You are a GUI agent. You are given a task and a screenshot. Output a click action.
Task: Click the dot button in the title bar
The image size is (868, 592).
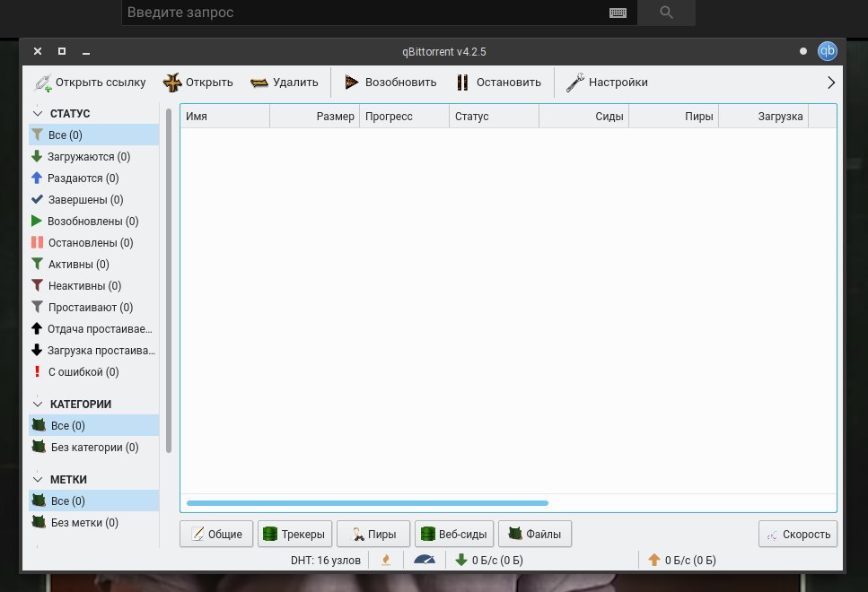coord(803,51)
